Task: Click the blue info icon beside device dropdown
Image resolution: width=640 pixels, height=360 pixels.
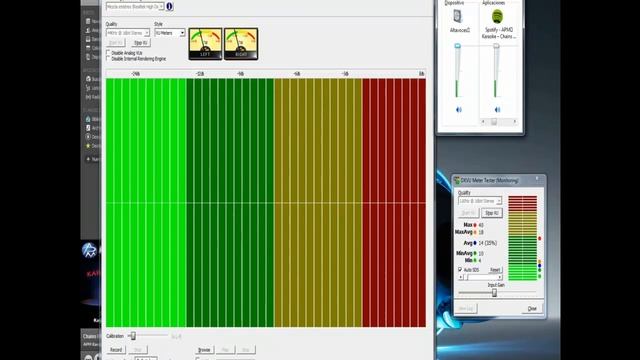Action: click(x=169, y=7)
